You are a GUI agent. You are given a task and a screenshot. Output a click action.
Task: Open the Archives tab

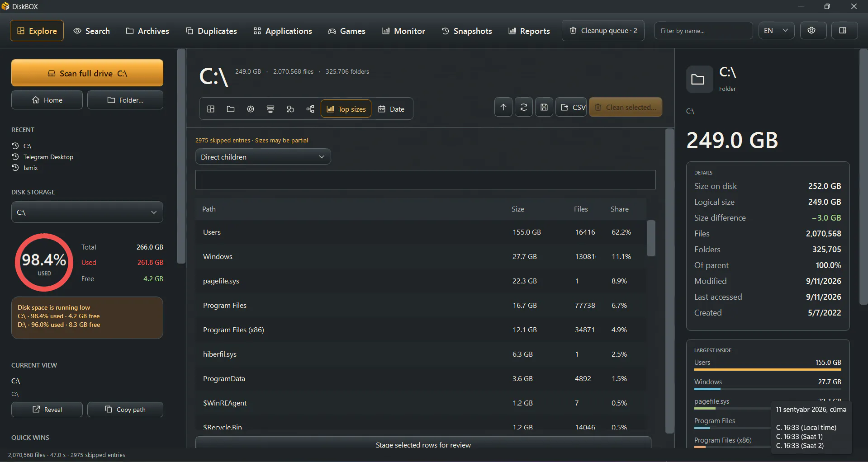pyautogui.click(x=147, y=31)
